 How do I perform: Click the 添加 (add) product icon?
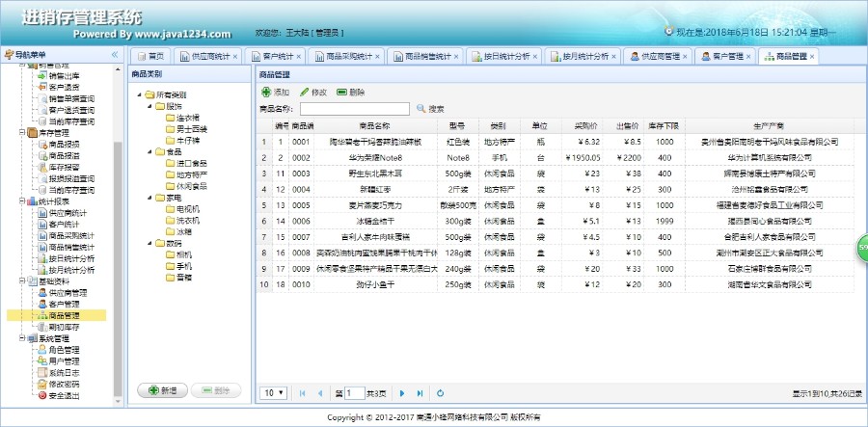tap(266, 92)
